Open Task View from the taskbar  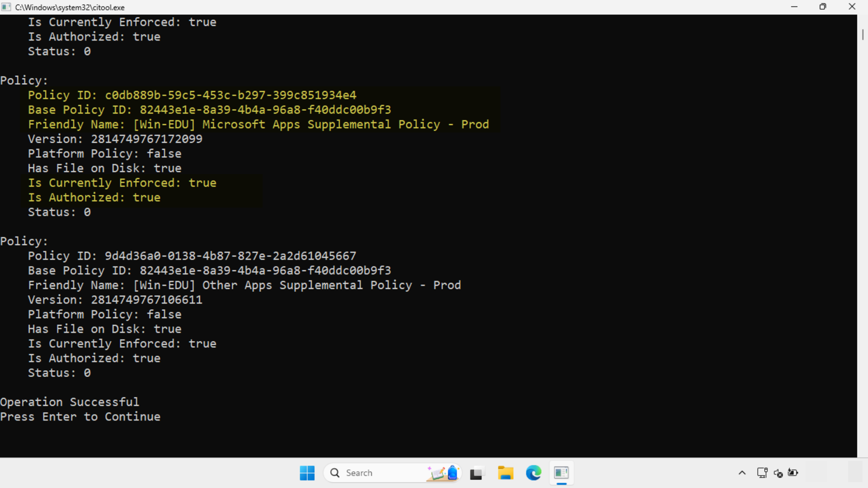tap(476, 473)
